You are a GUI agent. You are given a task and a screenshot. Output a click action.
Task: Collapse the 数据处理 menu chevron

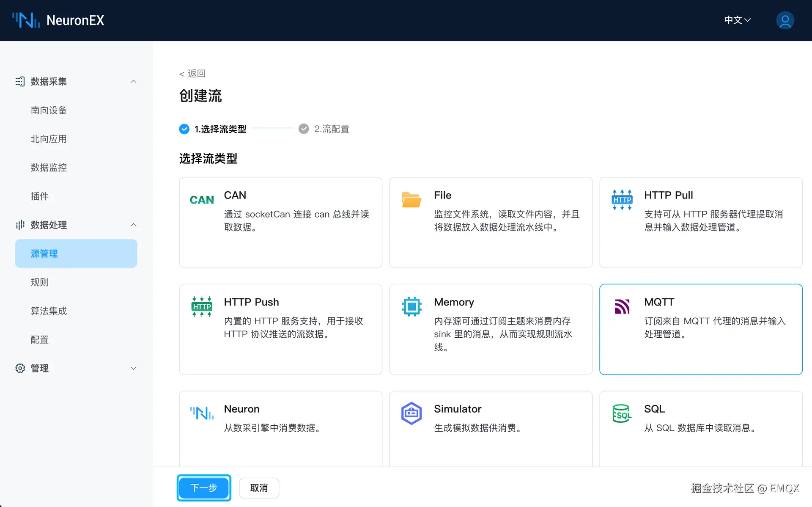click(x=133, y=225)
